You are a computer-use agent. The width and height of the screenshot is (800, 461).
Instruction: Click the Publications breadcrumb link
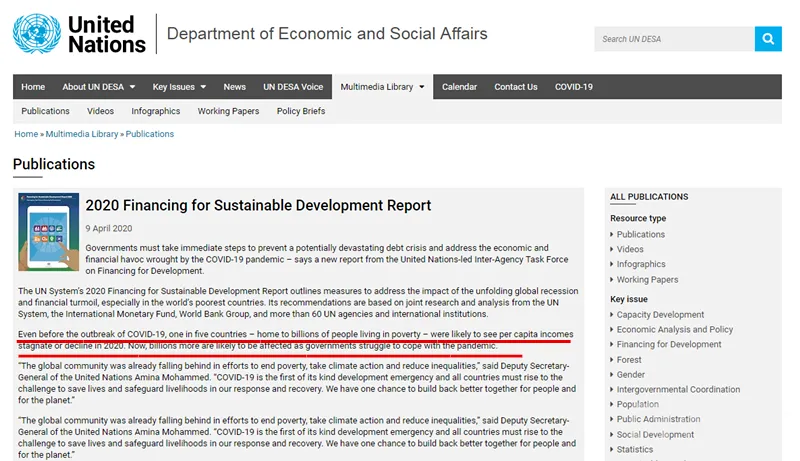(149, 134)
